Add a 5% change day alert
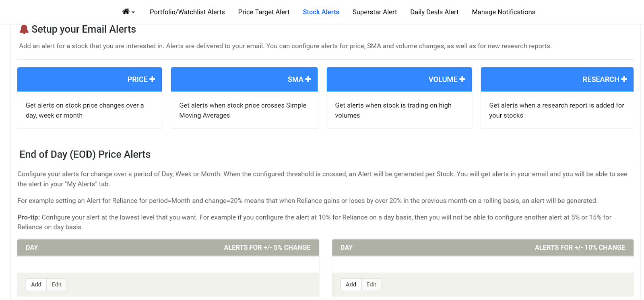The image size is (644, 300). pyautogui.click(x=36, y=284)
